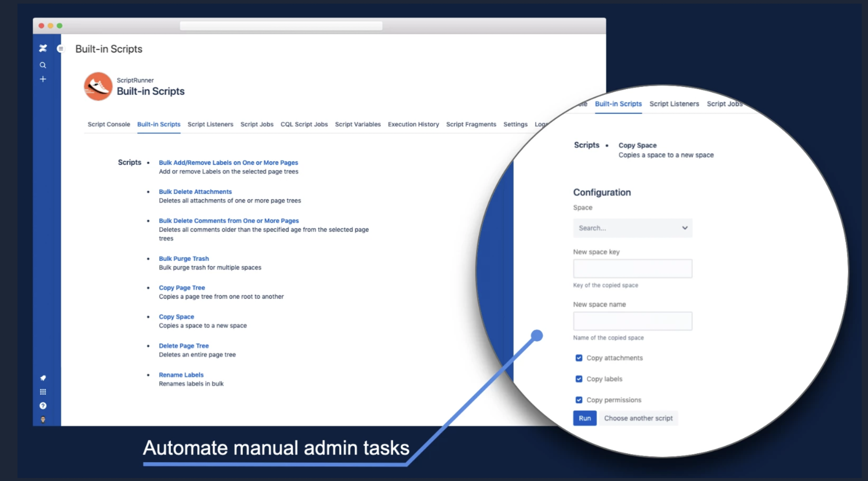Viewport: 868px width, 481px height.
Task: Uncheck Copy attachments checkbox
Action: coord(579,358)
